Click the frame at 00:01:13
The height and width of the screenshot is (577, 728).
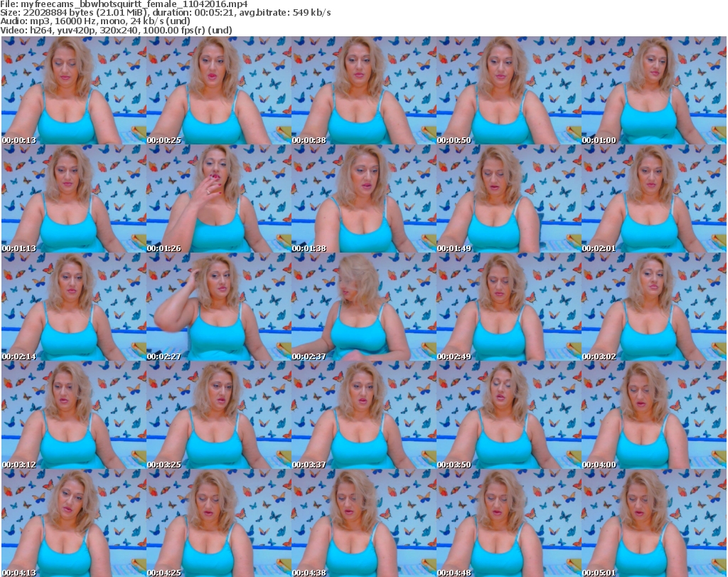pos(73,199)
